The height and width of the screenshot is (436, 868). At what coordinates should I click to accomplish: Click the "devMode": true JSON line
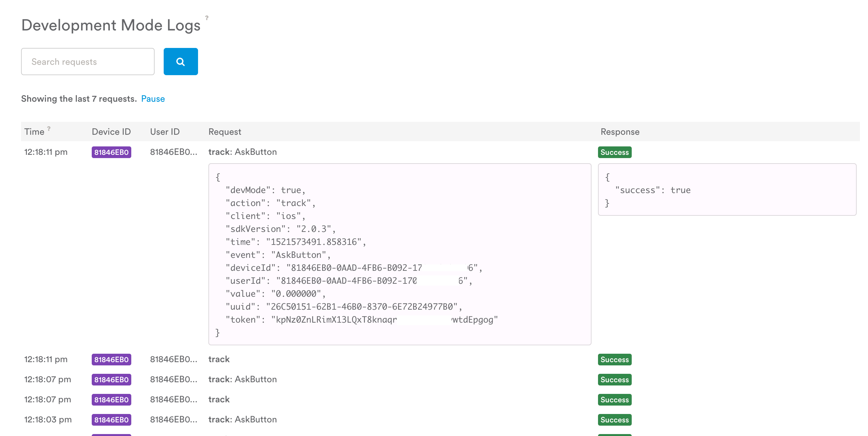pos(265,190)
